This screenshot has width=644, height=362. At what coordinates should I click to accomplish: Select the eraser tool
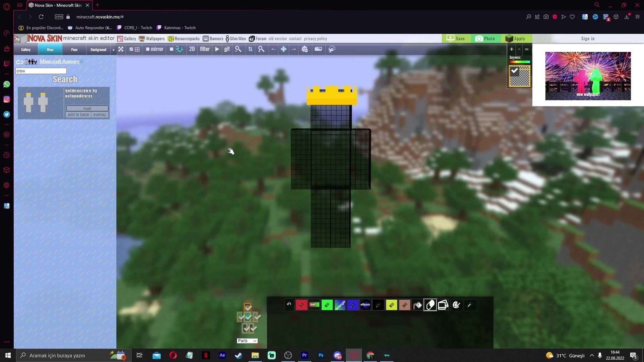coord(430,305)
